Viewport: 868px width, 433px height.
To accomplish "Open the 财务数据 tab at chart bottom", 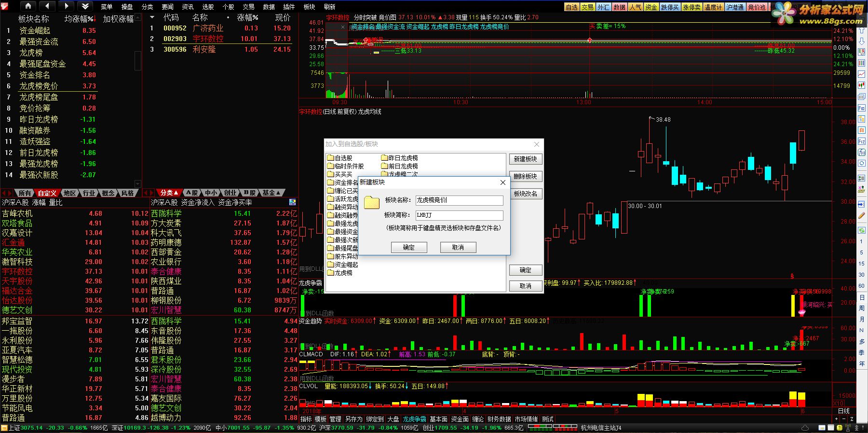I will (x=499, y=419).
